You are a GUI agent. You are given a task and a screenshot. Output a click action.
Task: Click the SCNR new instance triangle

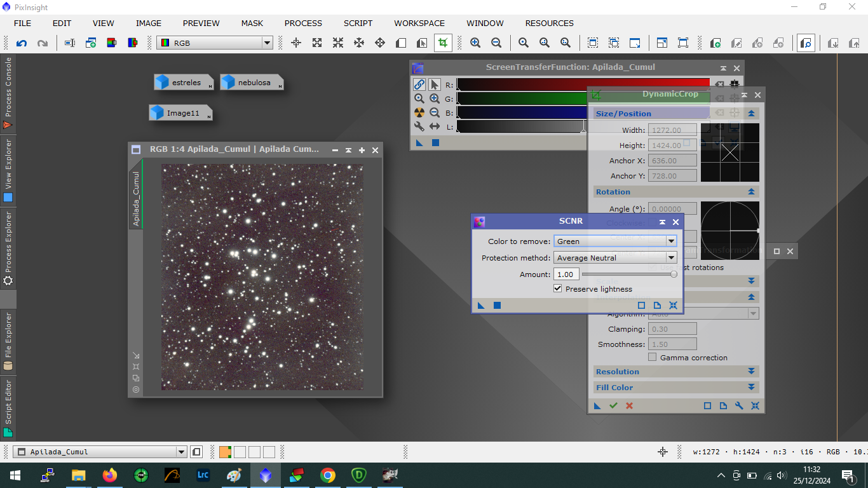pyautogui.click(x=481, y=306)
